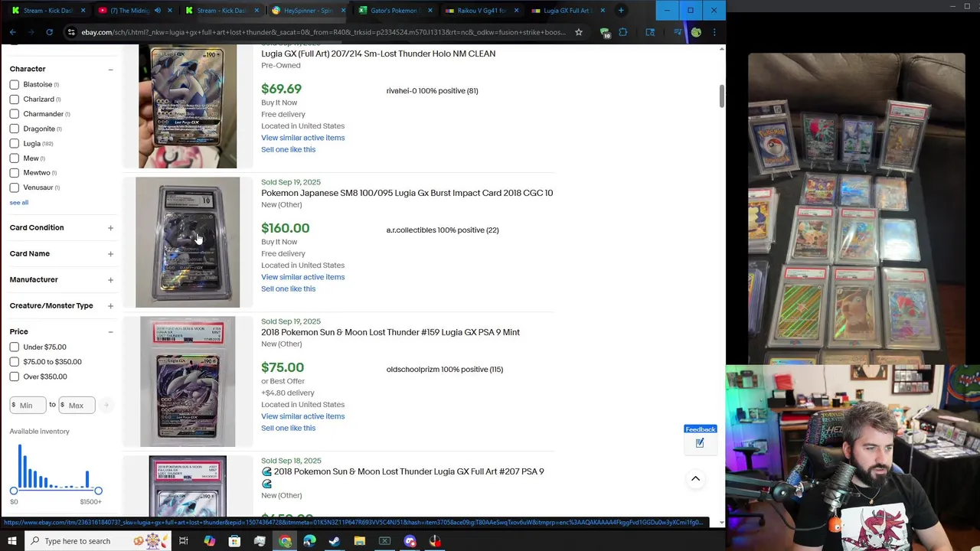
Task: Bookmark this page with the star icon
Action: [x=579, y=32]
